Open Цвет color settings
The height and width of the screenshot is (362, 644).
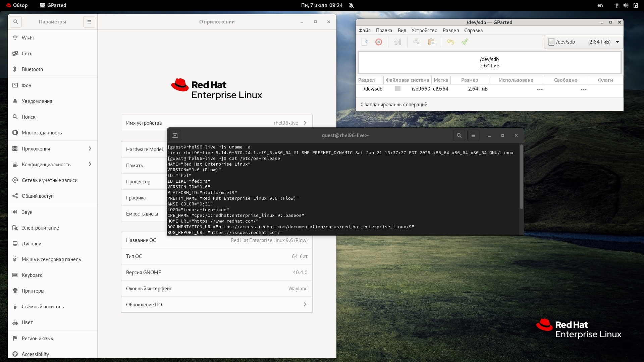pyautogui.click(x=53, y=322)
